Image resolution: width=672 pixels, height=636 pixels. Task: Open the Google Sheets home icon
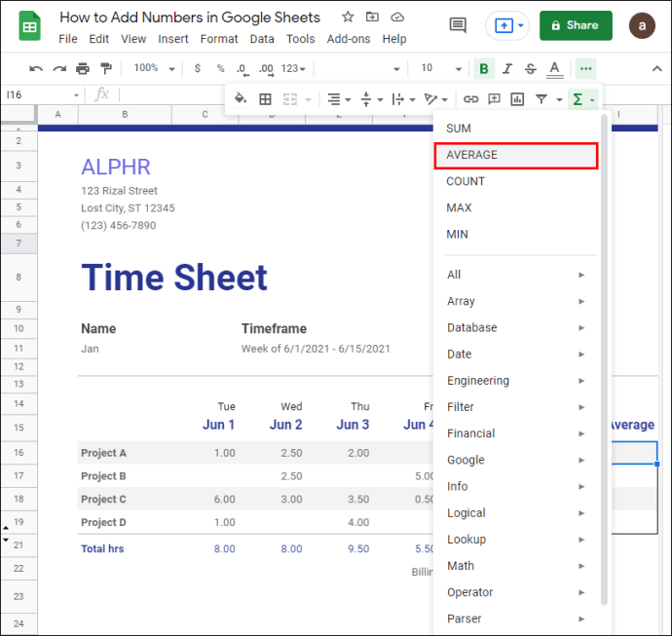coord(29,26)
